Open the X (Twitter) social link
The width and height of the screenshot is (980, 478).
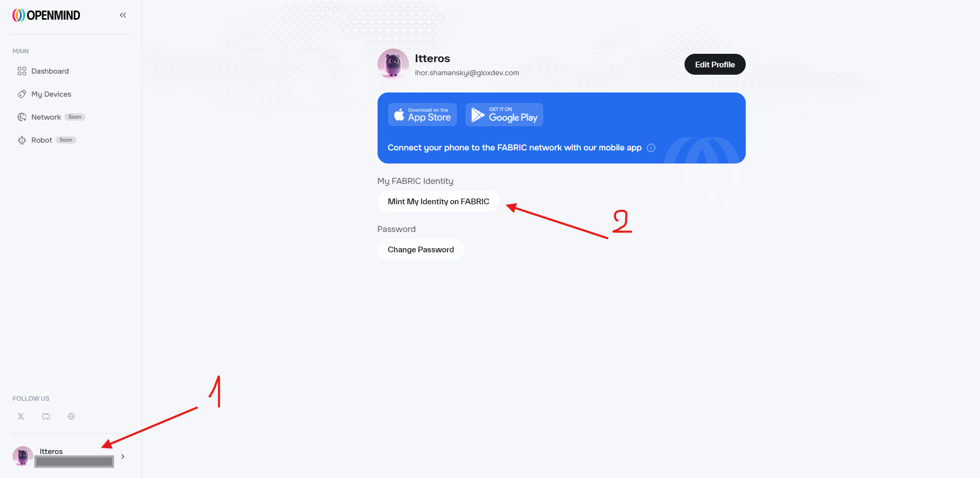click(21, 416)
